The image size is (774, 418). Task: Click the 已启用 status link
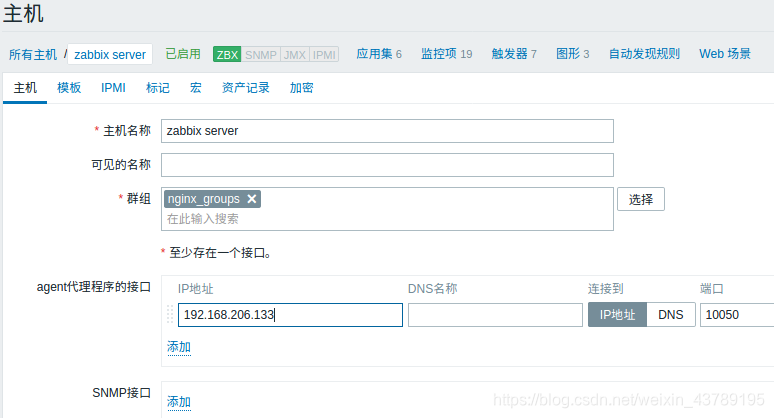(x=183, y=54)
